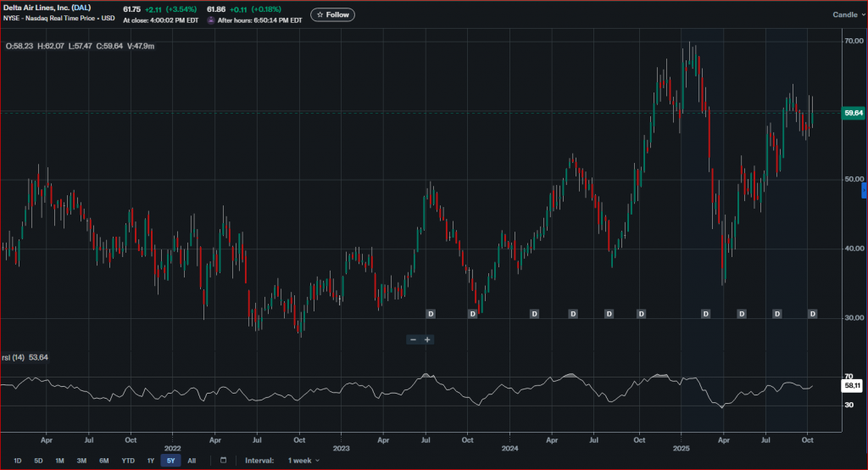Click the DAL ticker symbol link
The height and width of the screenshot is (470, 868).
point(82,8)
